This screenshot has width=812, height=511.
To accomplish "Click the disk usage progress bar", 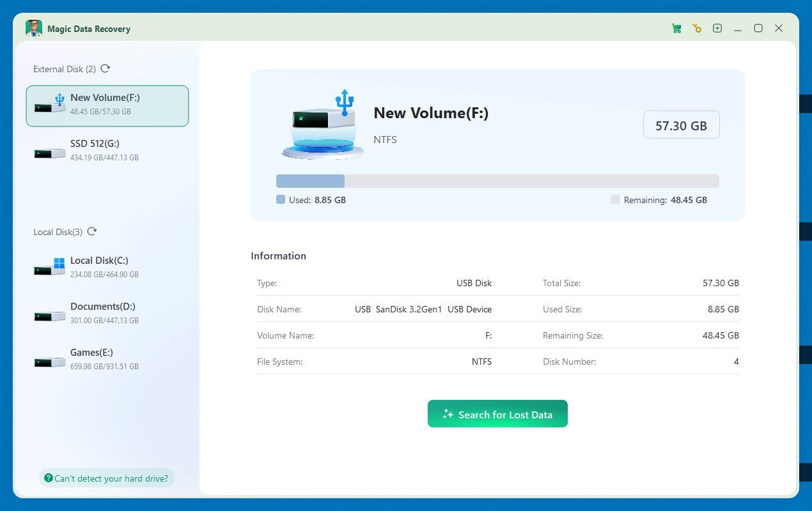I will coord(497,181).
